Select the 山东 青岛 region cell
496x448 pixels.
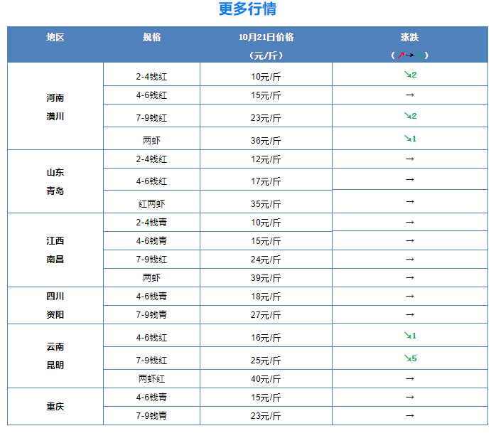55,181
